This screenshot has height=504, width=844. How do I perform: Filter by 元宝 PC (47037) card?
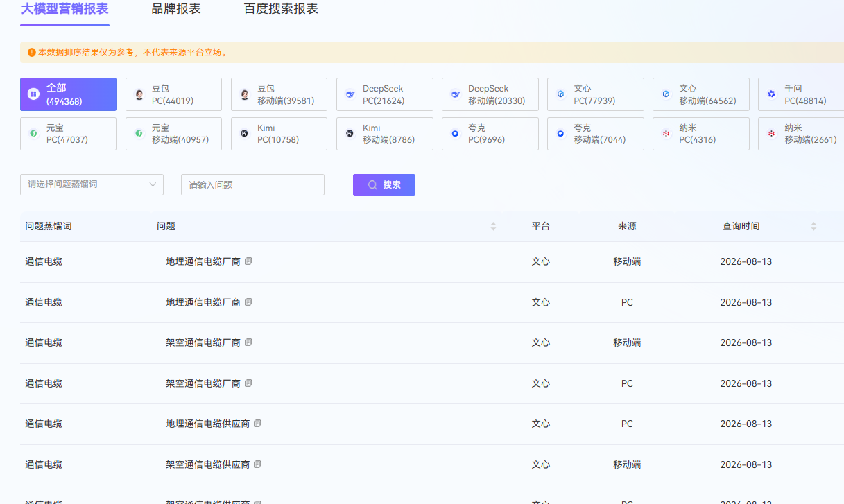coord(68,134)
